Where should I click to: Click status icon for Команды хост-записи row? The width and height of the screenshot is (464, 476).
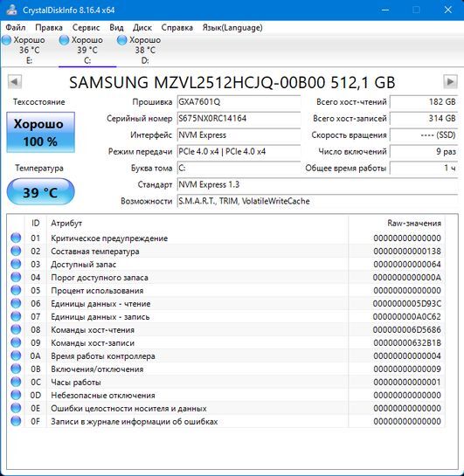[16, 342]
